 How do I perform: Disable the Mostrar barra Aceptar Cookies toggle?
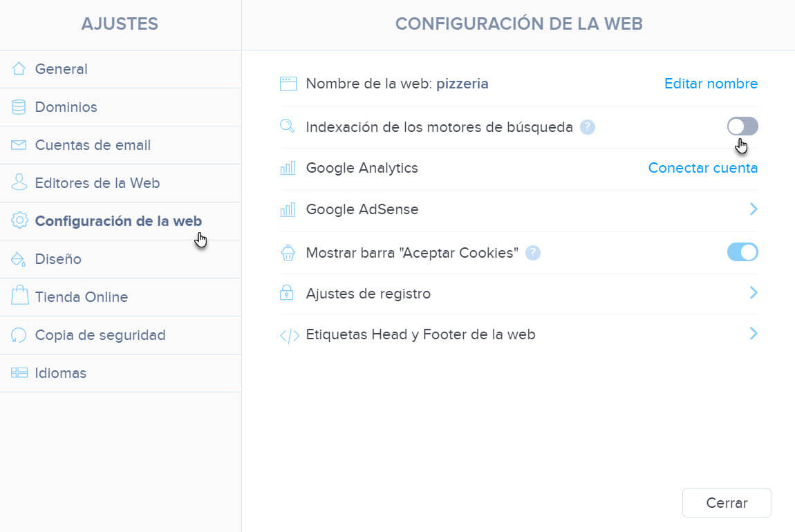pyautogui.click(x=742, y=252)
